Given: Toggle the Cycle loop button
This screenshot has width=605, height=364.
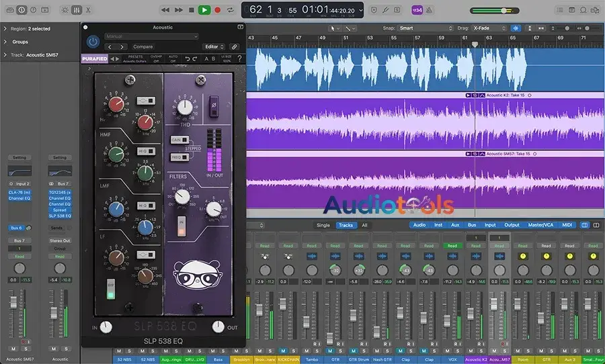Looking at the screenshot, I should click(x=231, y=10).
